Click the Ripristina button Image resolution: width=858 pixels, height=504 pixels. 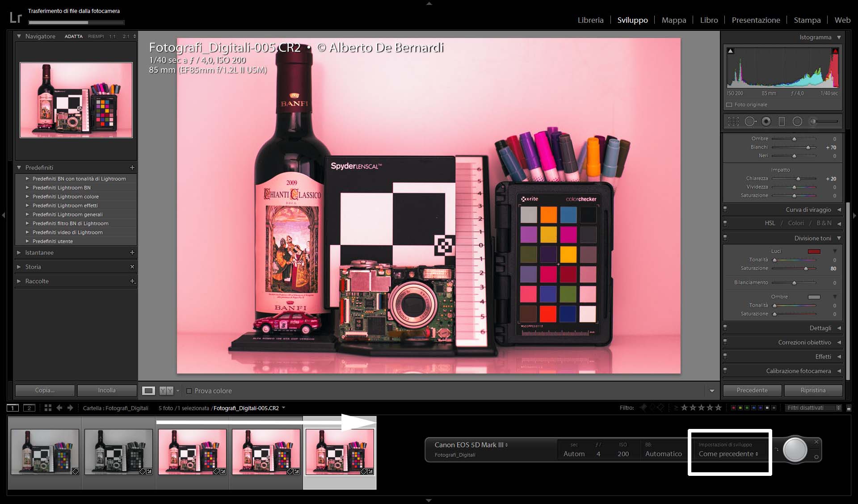tap(813, 390)
